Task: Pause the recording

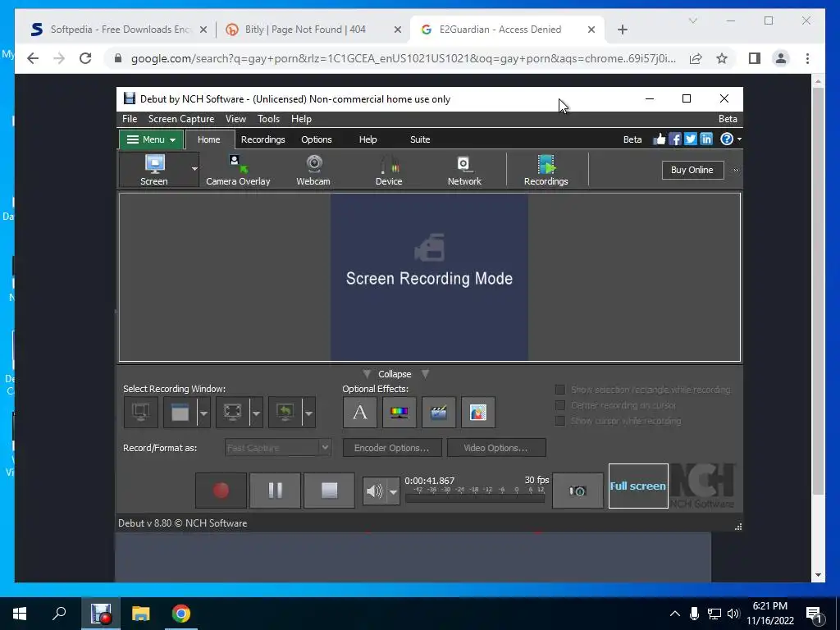Action: 275,491
